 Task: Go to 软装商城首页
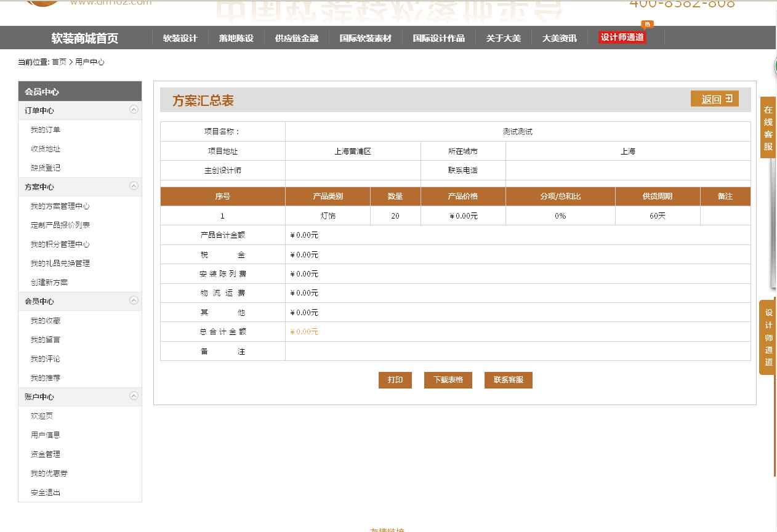(x=85, y=38)
